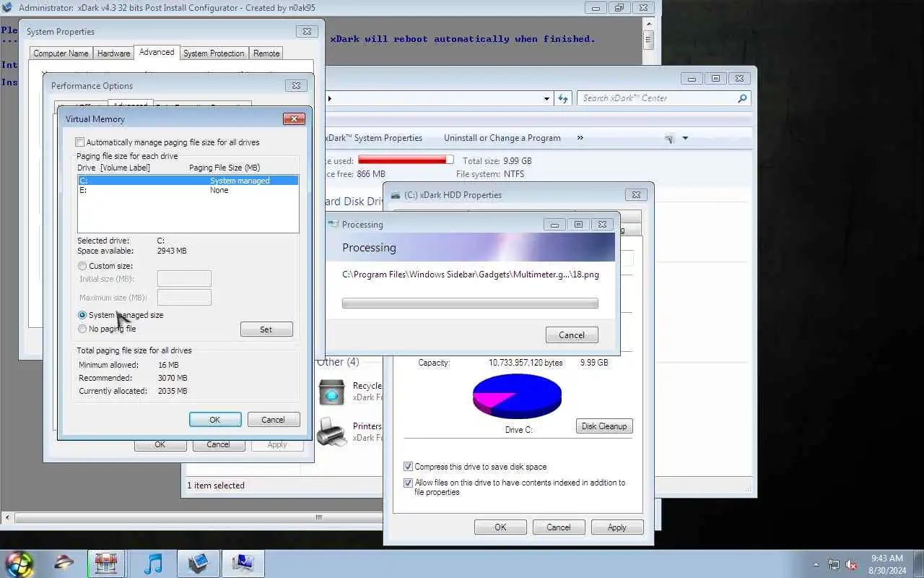Click Cancel in Performance Options
924x578 pixels.
(x=218, y=445)
